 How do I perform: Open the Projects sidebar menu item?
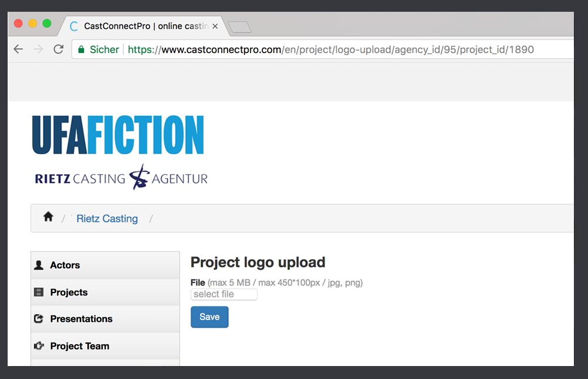coord(105,292)
